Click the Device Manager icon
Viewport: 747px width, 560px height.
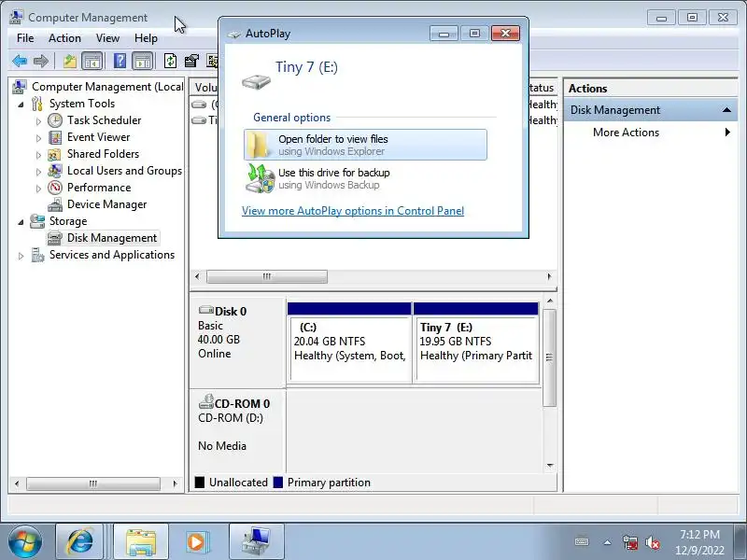tap(55, 204)
